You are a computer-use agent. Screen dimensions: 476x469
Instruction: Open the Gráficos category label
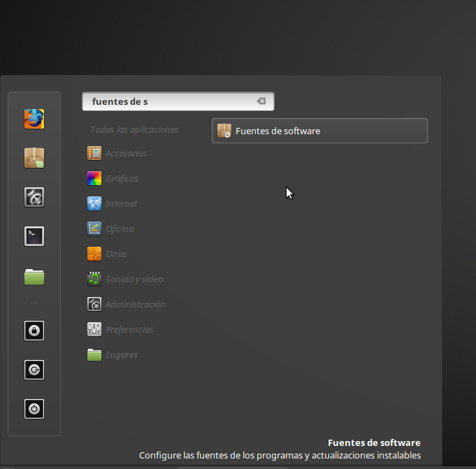pos(122,179)
